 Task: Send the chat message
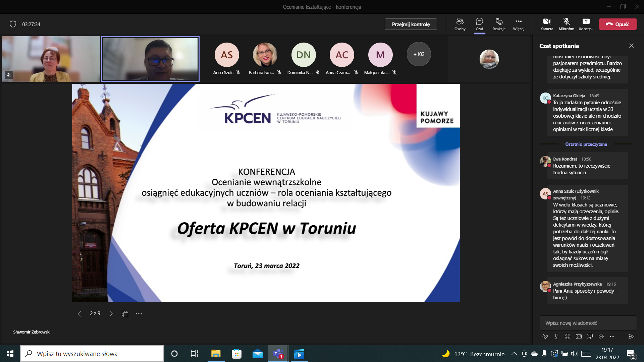(631, 337)
